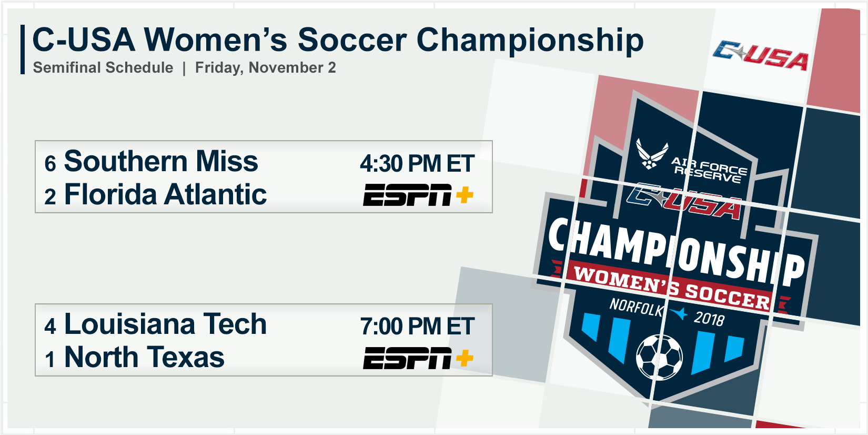This screenshot has width=868, height=435.
Task: Click the ESPN+ logo for the 7:00 PM match
Action: click(418, 358)
